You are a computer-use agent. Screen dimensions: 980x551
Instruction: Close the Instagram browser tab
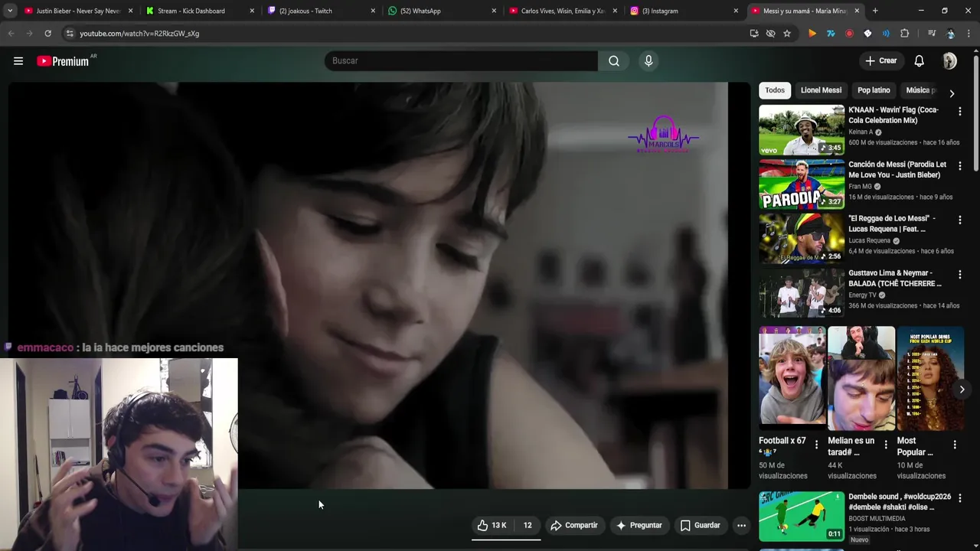pos(736,11)
